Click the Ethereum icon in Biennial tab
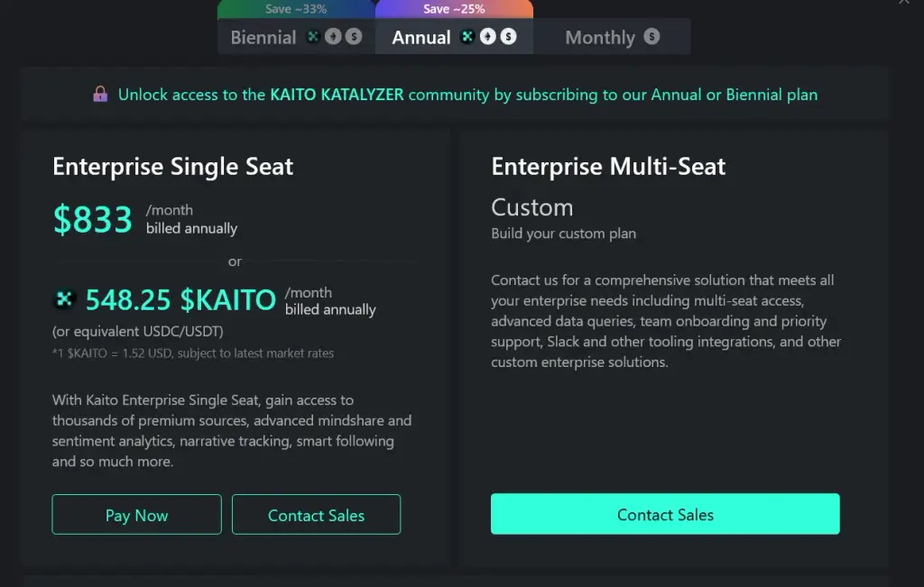 click(333, 36)
